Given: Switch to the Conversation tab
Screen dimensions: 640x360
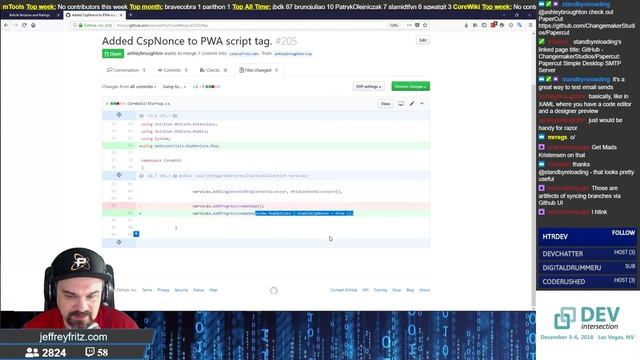Looking at the screenshot, I should (x=126, y=70).
